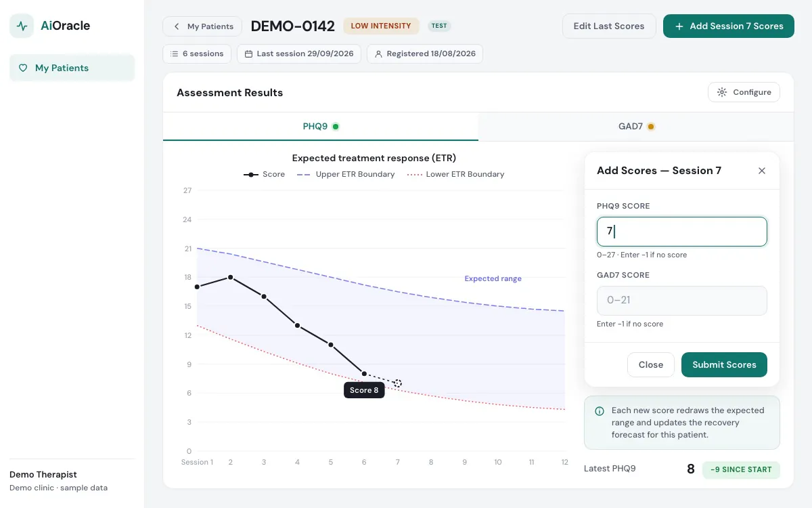The image size is (812, 508).
Task: Open My Patients in the sidebar
Action: point(72,68)
